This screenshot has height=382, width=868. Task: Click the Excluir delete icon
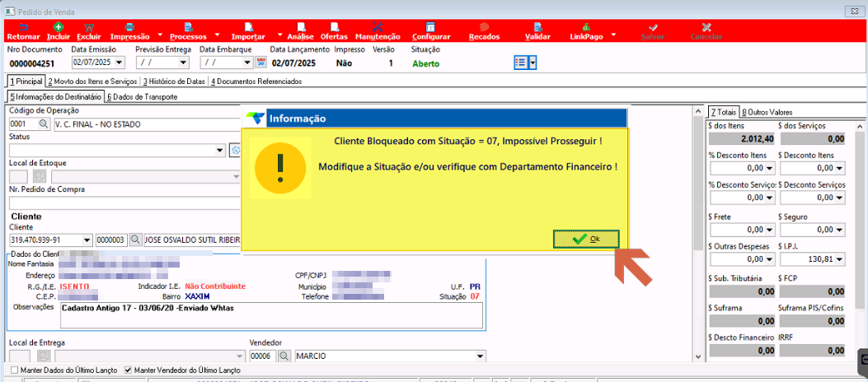[88, 27]
